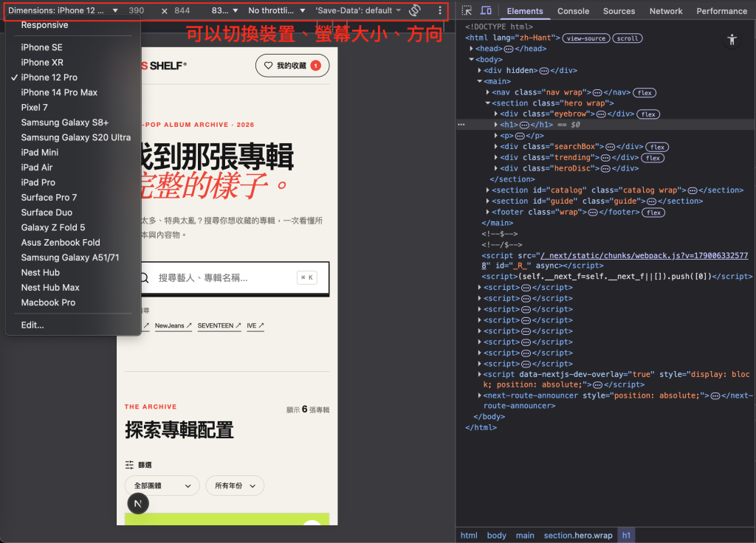Click the device width 390 field
Viewport: 756px width, 543px height.
point(137,10)
